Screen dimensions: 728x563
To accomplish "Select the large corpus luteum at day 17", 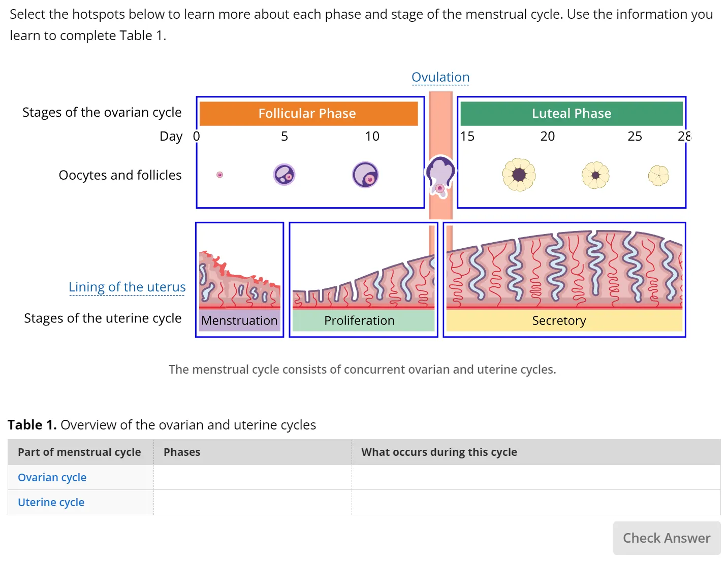I will point(519,175).
